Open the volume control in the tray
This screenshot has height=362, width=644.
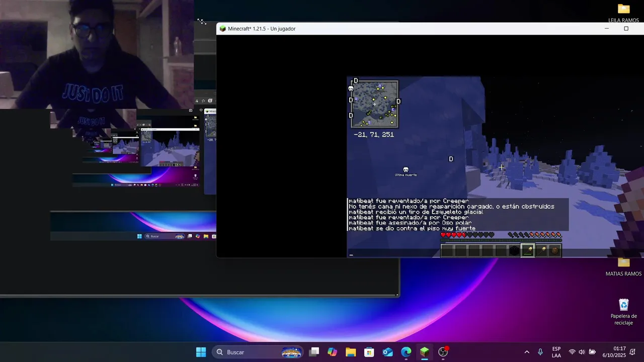[582, 352]
